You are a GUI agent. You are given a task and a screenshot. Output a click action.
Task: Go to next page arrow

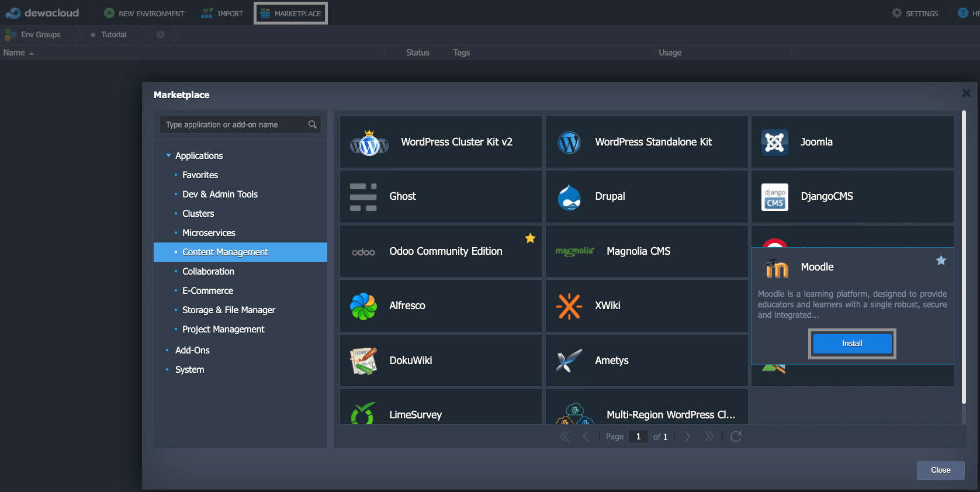pos(687,436)
